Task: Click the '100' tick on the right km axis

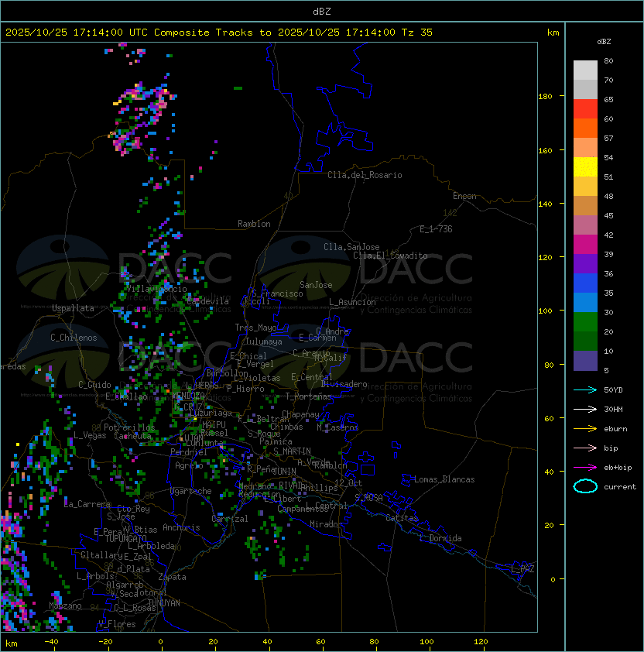Action: (x=545, y=311)
